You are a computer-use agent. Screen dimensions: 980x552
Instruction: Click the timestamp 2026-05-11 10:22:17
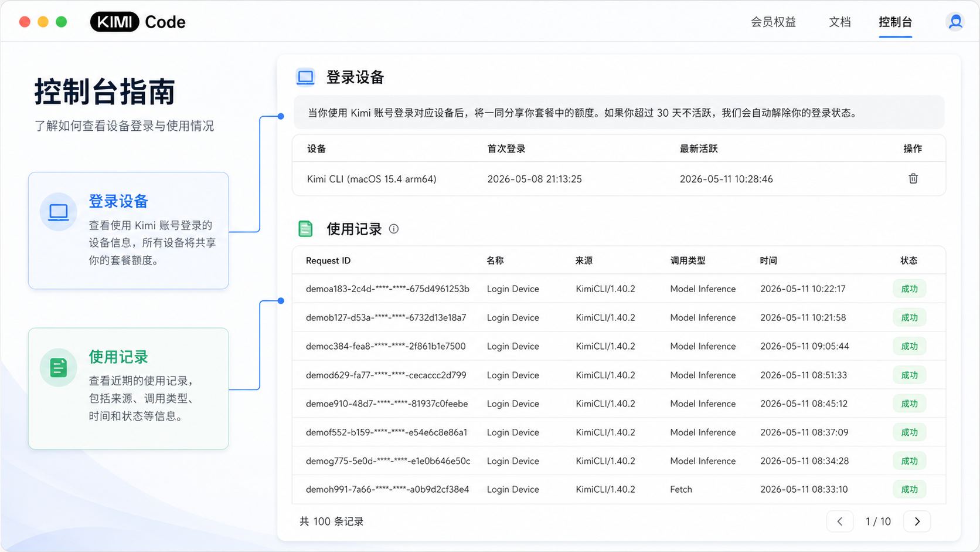click(x=803, y=289)
